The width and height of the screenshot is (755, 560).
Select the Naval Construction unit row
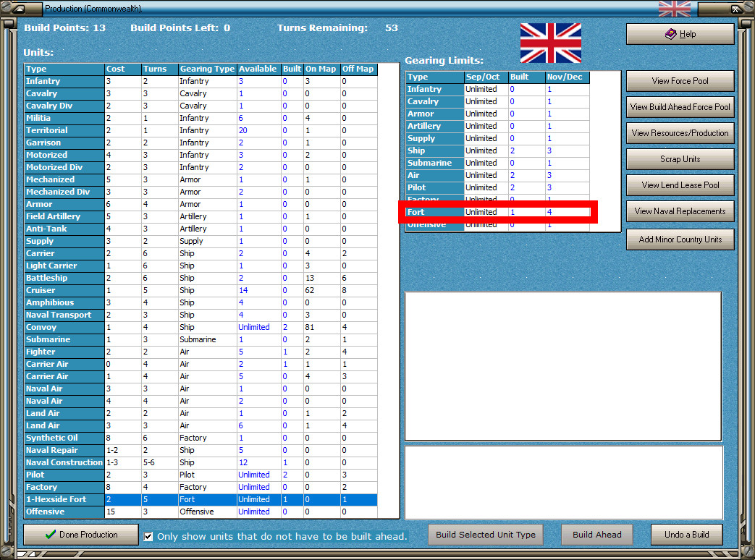[201, 462]
